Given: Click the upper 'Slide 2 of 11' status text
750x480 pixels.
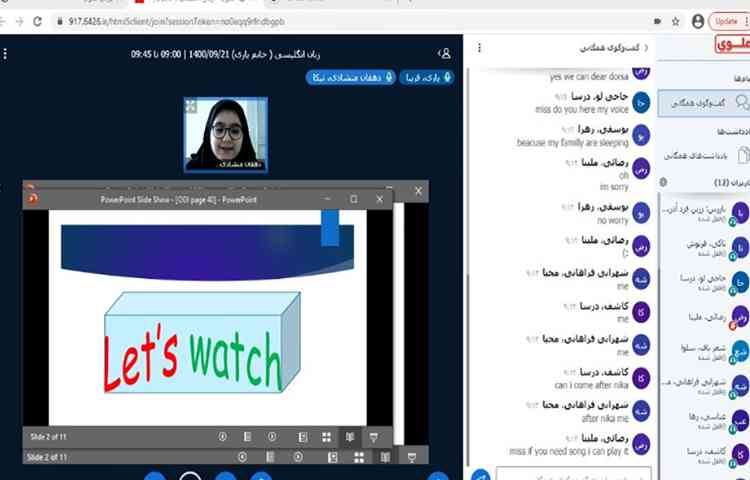Looking at the screenshot, I should [48, 436].
